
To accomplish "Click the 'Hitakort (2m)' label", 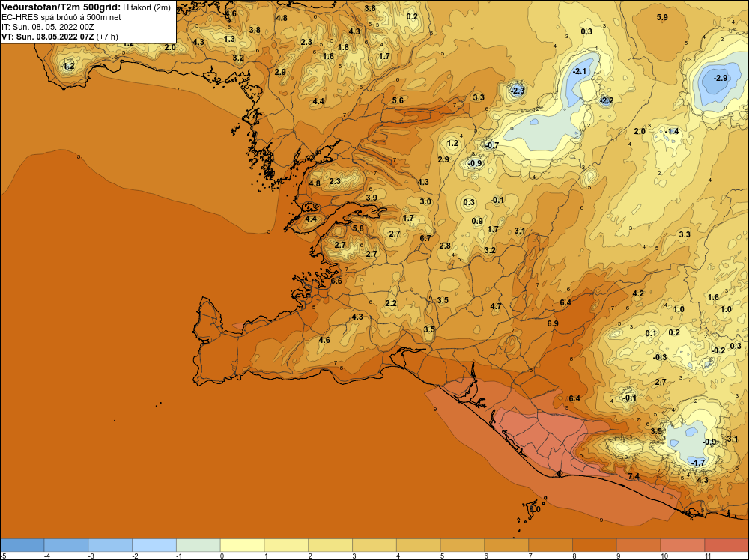I will click(x=147, y=7).
